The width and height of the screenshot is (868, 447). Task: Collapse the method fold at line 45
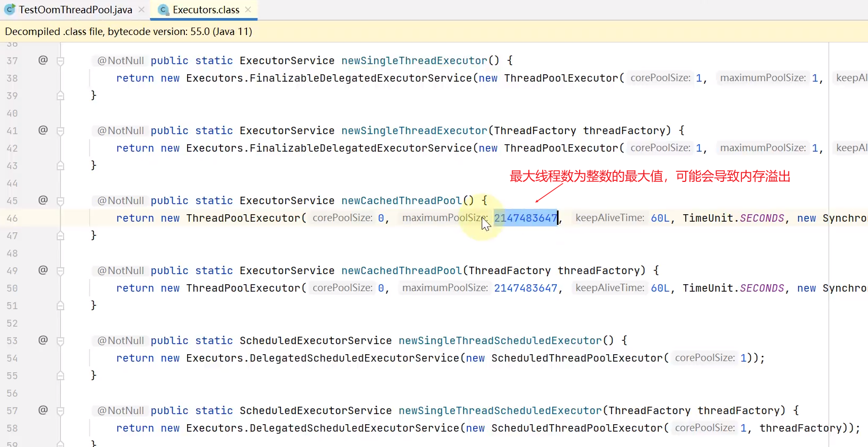coord(60,201)
